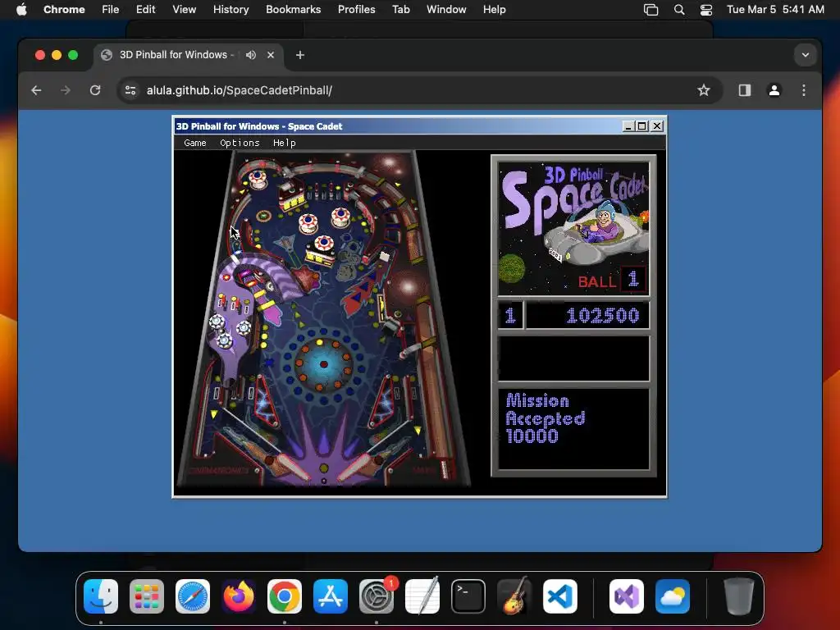
Task: Click the score value 102500
Action: pyautogui.click(x=603, y=315)
